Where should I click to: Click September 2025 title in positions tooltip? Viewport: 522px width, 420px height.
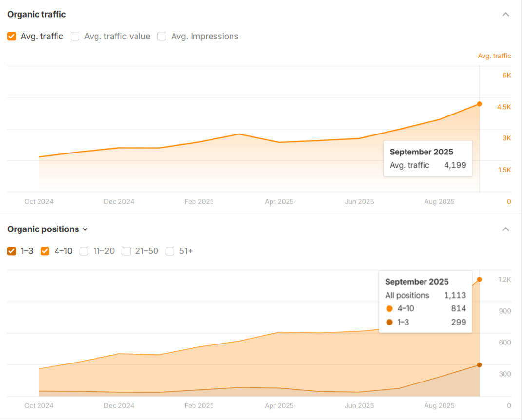point(417,282)
